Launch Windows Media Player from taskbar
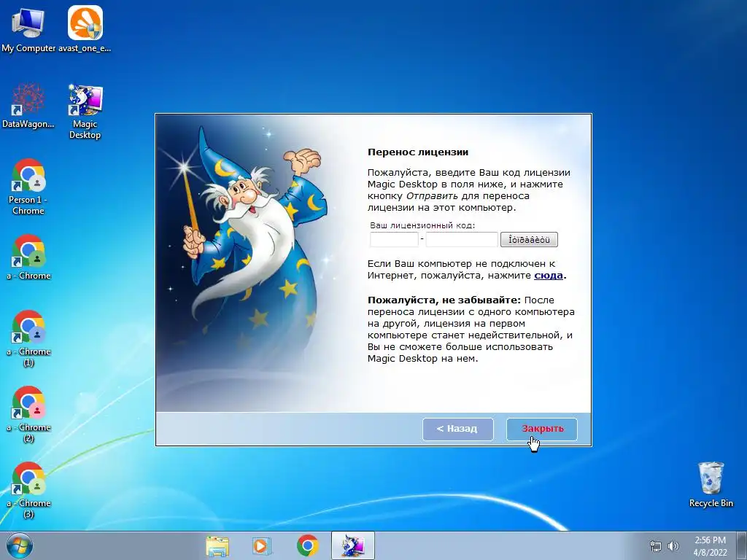The width and height of the screenshot is (747, 560). (261, 545)
